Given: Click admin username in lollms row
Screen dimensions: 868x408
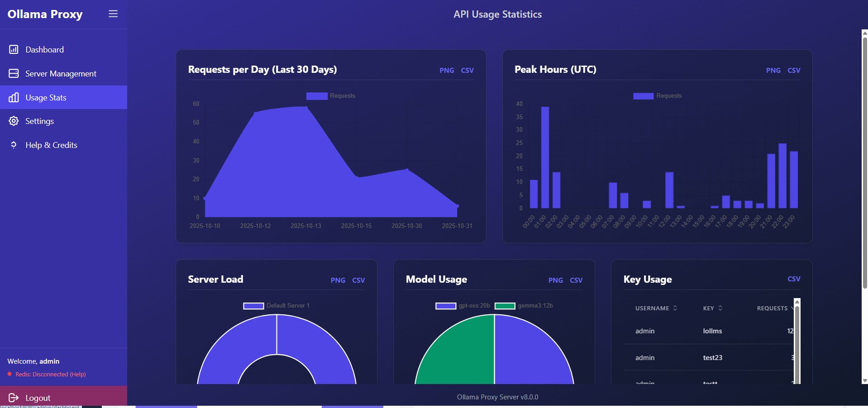Looking at the screenshot, I should click(x=645, y=331).
